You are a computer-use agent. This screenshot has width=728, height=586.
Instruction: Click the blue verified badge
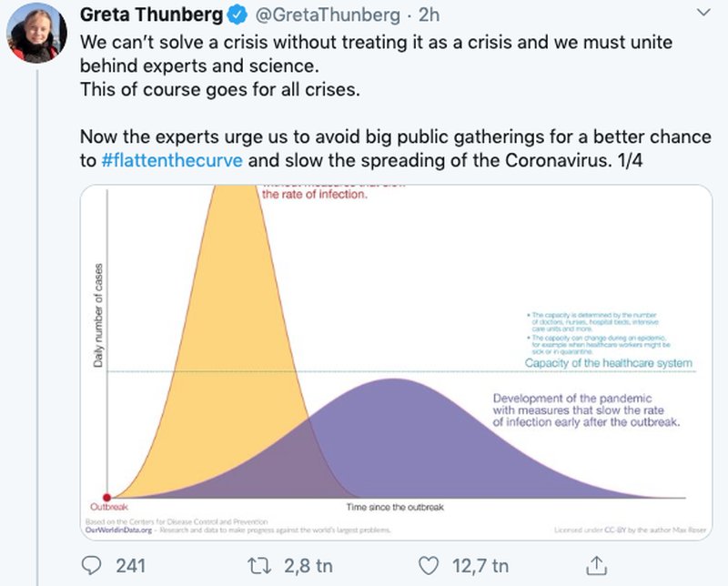[x=238, y=15]
